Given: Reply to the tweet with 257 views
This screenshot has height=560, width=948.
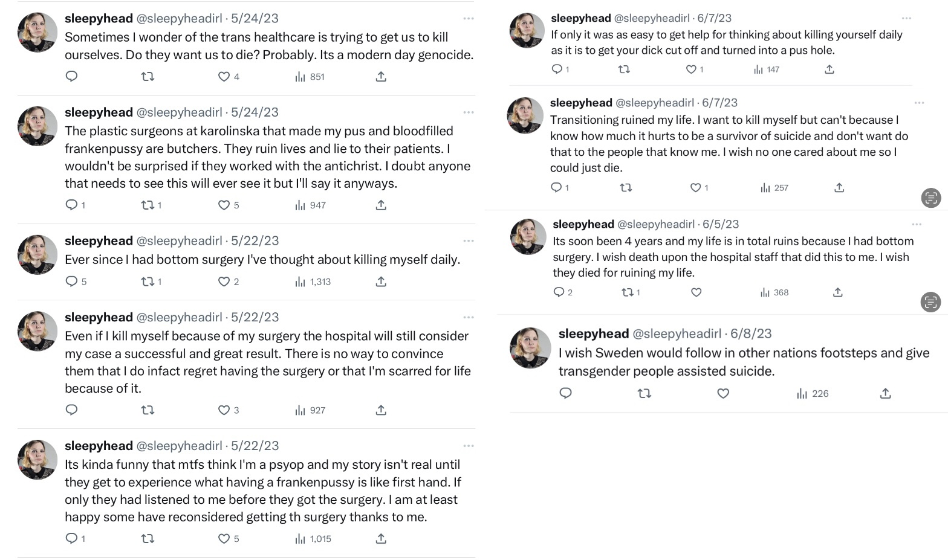Looking at the screenshot, I should tap(557, 188).
